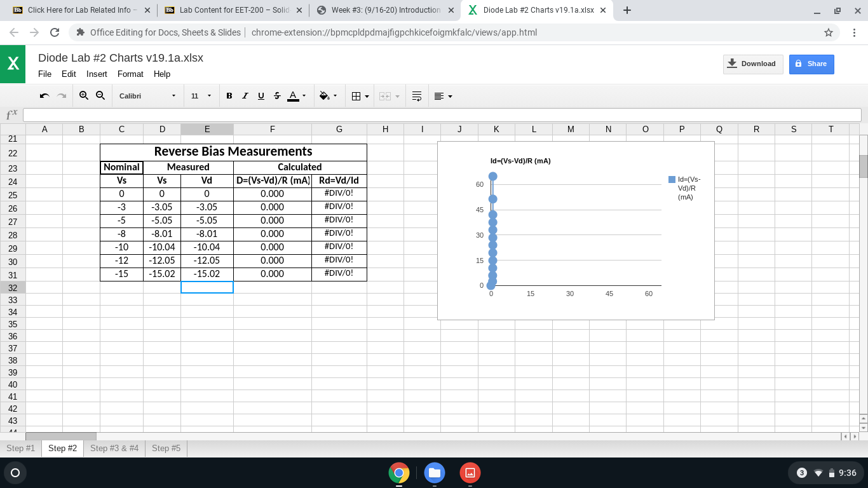This screenshot has height=488, width=868.
Task: Open the font size 11 dropdown
Action: tap(201, 96)
